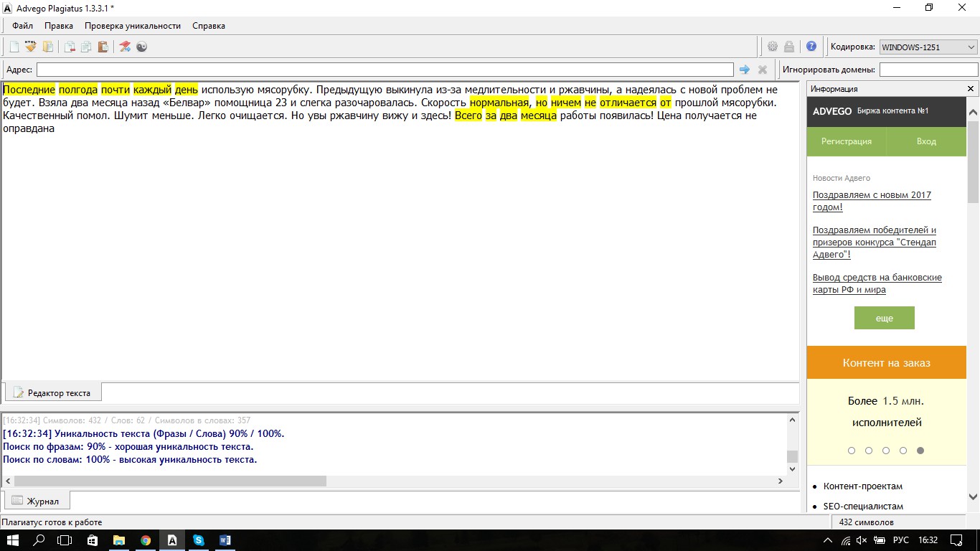Open the Кодировка WINDOWS-1251 dropdown
Image resolution: width=980 pixels, height=551 pixels.
(928, 47)
